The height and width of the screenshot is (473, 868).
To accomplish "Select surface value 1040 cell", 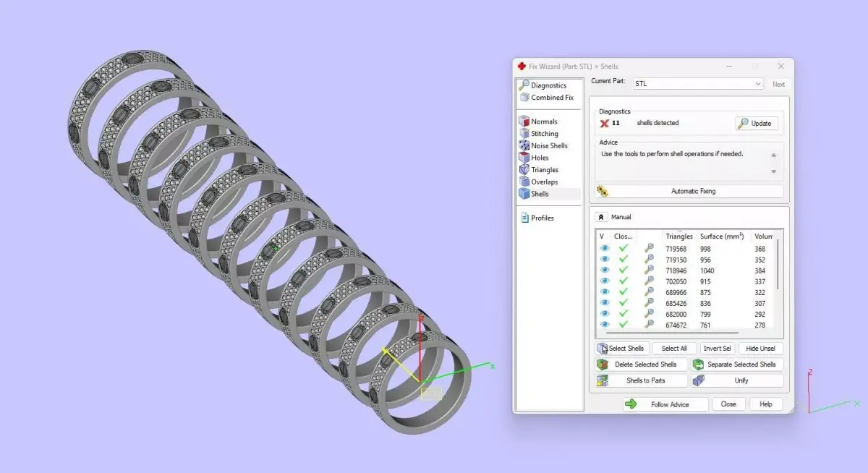I will tap(708, 270).
